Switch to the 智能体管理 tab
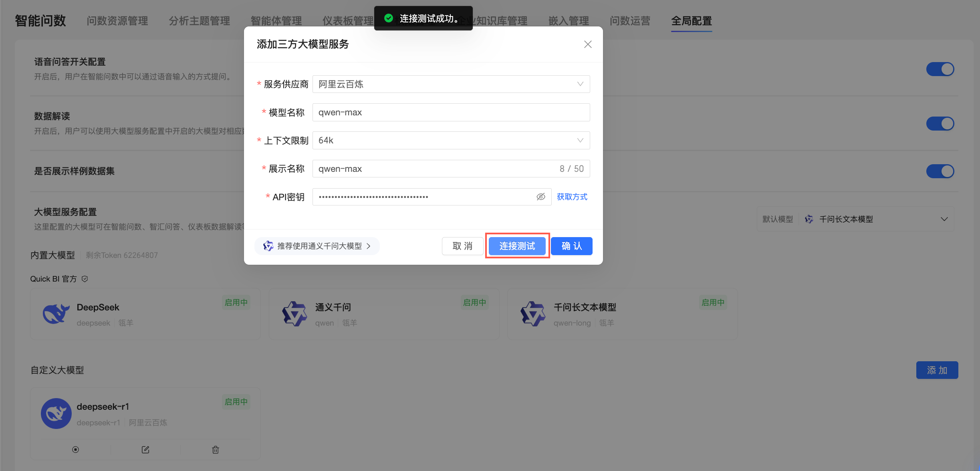The height and width of the screenshot is (471, 980). pyautogui.click(x=276, y=21)
